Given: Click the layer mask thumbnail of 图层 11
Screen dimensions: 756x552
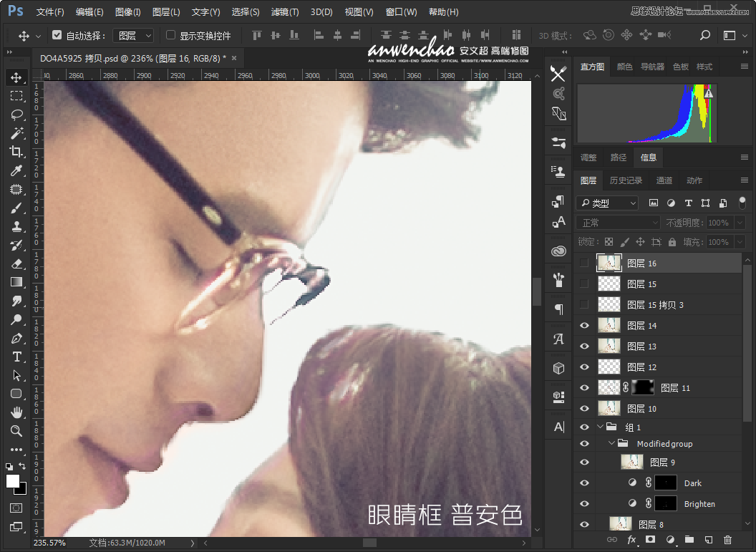Looking at the screenshot, I should [642, 387].
